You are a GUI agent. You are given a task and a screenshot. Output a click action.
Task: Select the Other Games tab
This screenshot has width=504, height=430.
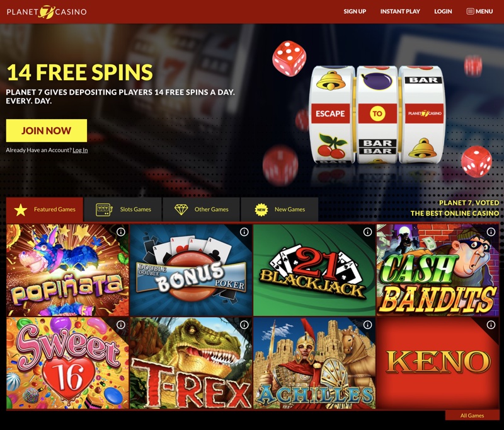point(202,209)
